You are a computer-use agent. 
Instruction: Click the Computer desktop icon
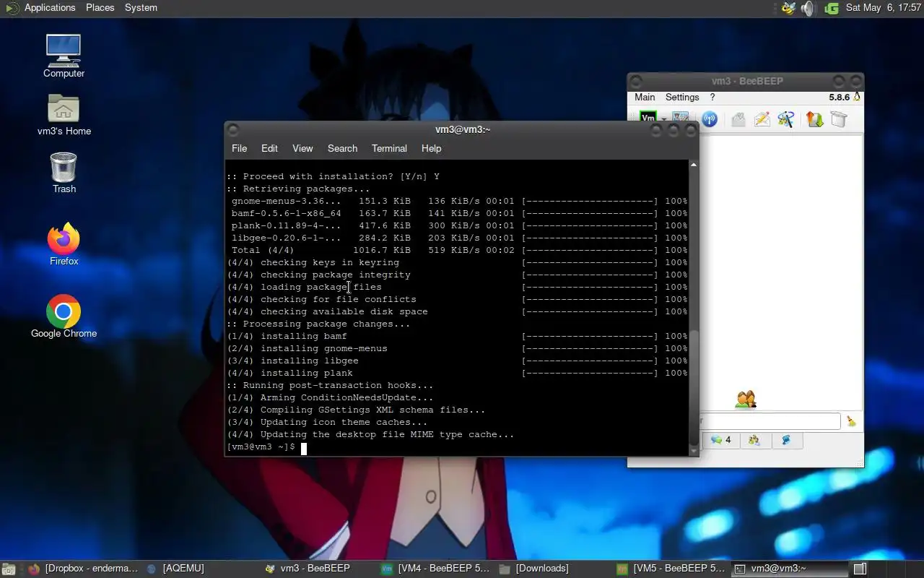coord(64,56)
